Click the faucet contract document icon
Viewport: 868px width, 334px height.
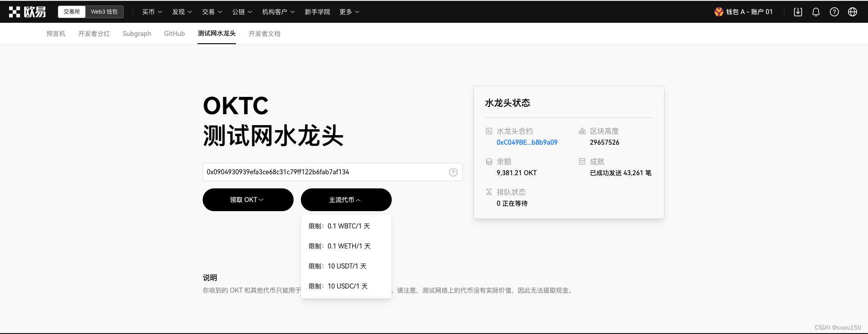click(489, 131)
